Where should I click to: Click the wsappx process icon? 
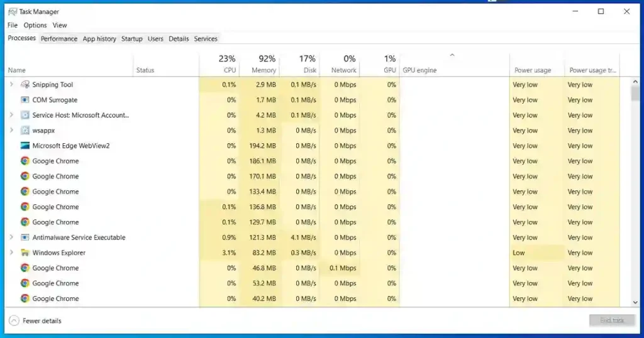[25, 131]
